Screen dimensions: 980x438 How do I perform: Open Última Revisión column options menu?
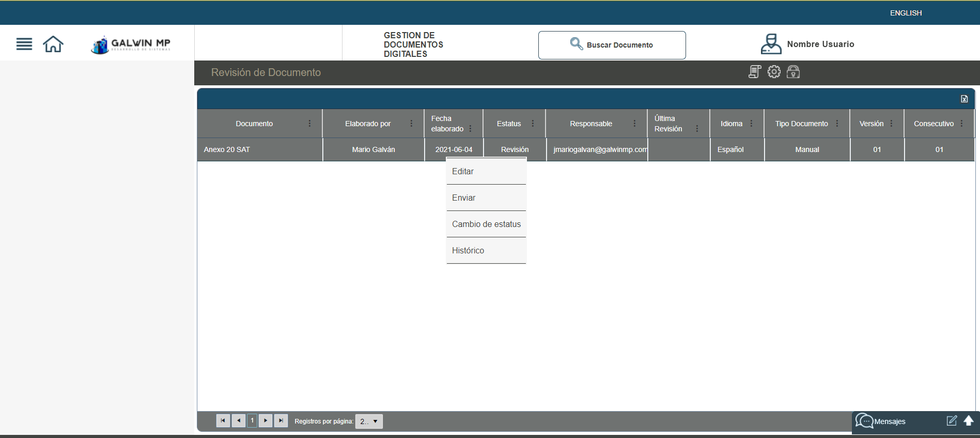pyautogui.click(x=697, y=129)
